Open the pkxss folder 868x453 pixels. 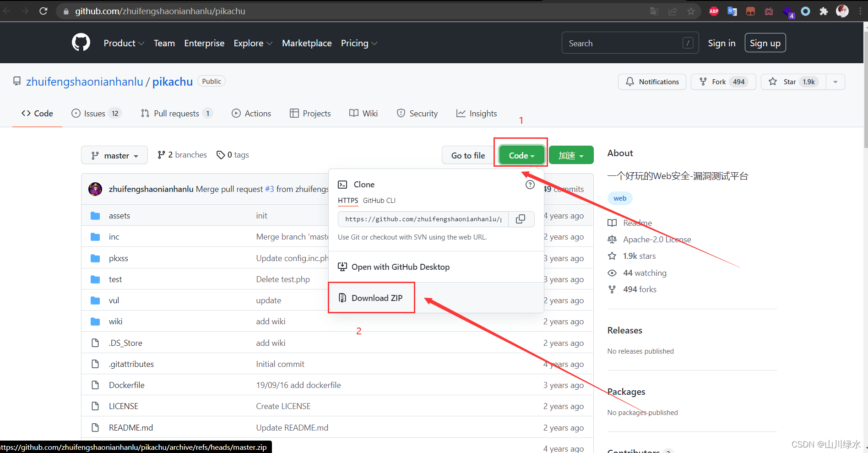point(119,258)
